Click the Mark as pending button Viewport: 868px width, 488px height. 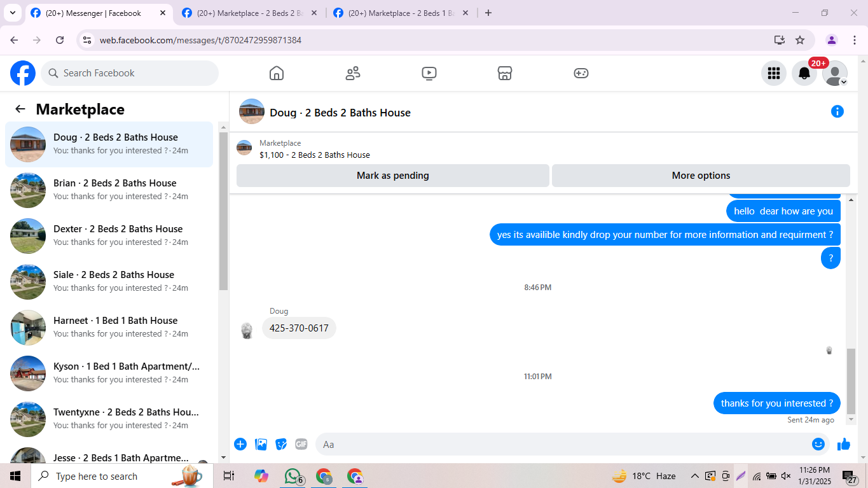393,176
